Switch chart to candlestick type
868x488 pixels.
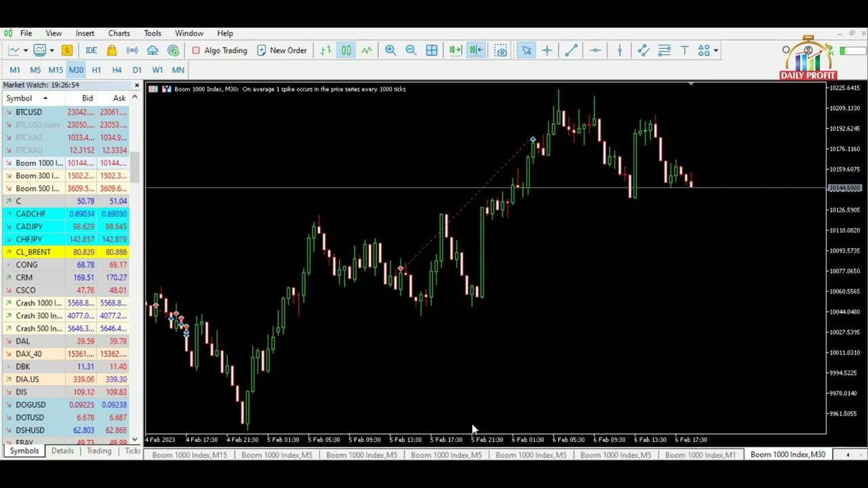(347, 50)
